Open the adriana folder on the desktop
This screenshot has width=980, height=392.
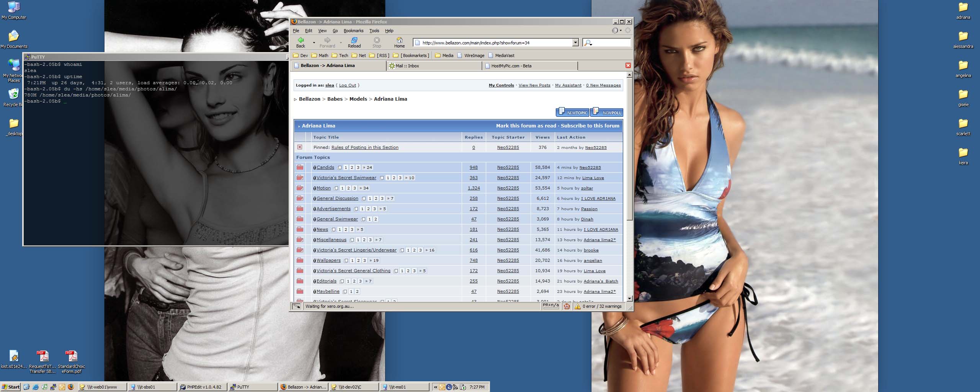963,8
